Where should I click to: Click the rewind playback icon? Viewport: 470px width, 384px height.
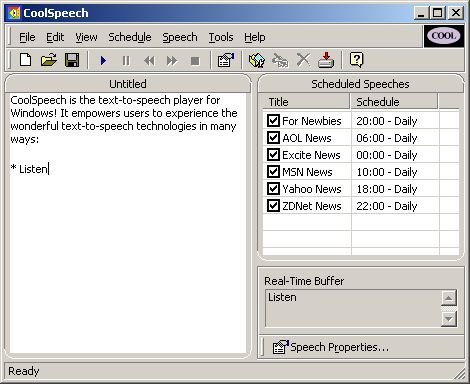pos(149,61)
